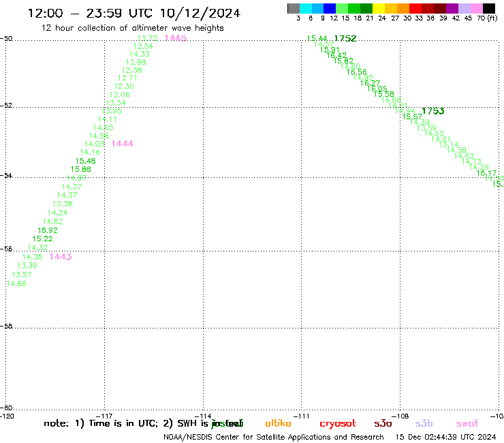Click the wave height value 15.22
This screenshot has height=443, width=504.
coord(42,239)
